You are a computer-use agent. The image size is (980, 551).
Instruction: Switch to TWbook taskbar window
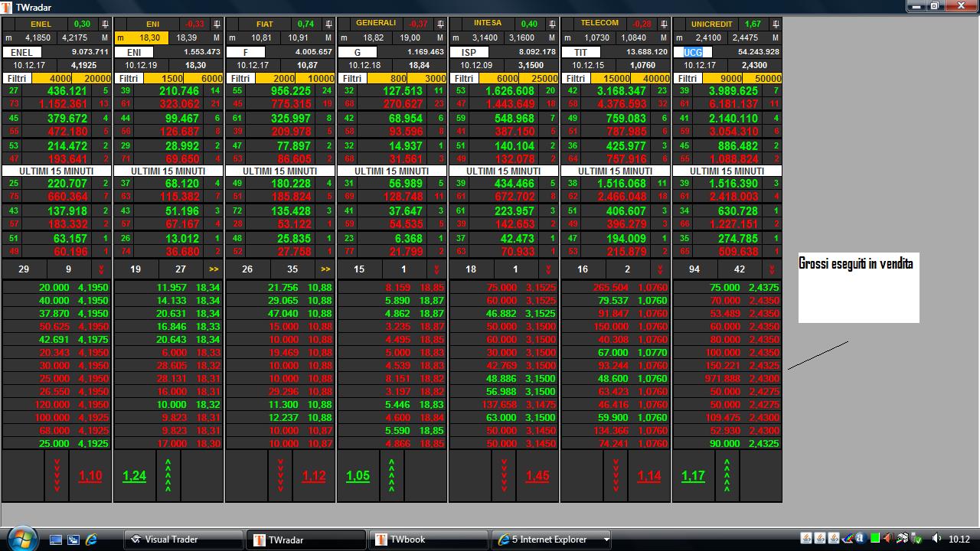point(429,540)
